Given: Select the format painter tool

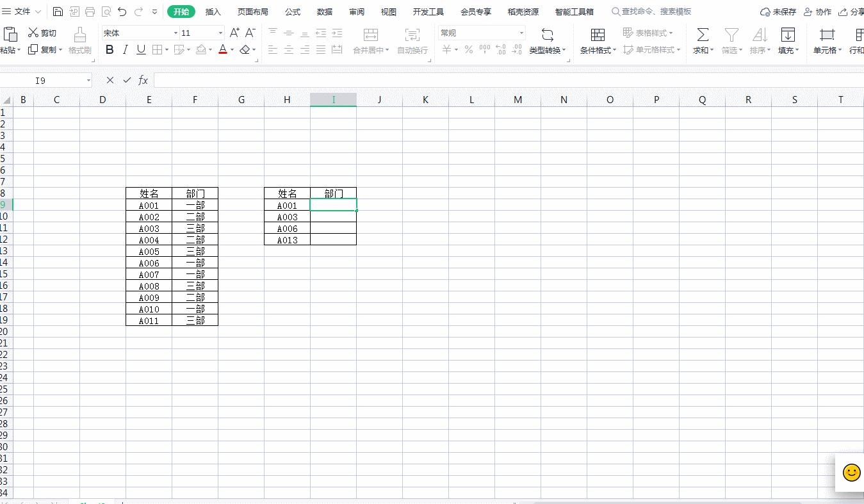Looking at the screenshot, I should click(79, 40).
